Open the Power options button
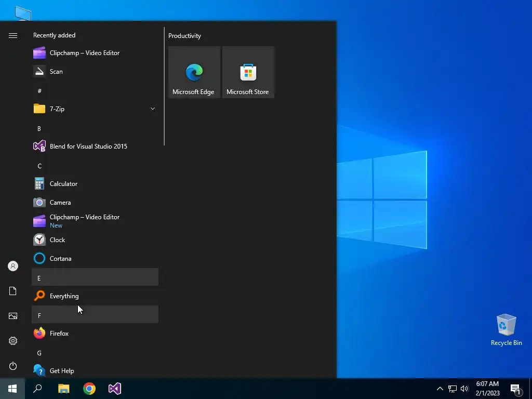The image size is (532, 399). tap(13, 366)
